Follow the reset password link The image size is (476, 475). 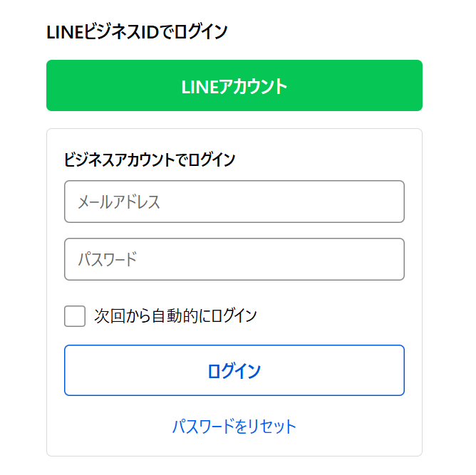tap(234, 427)
